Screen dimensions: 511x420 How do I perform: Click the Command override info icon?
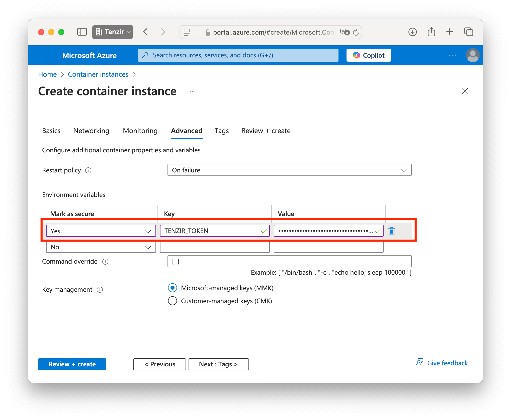pyautogui.click(x=105, y=262)
